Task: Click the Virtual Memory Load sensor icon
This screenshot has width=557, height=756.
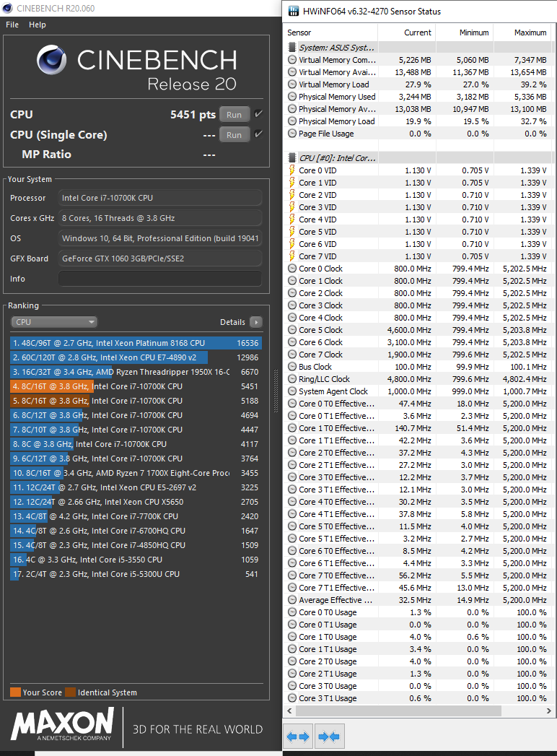Action: pos(292,84)
